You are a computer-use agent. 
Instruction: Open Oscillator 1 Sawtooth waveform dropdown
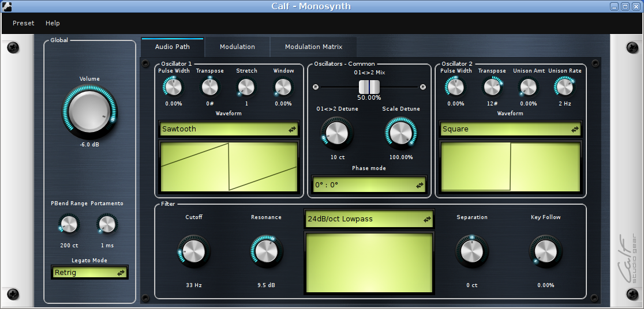pyautogui.click(x=229, y=129)
